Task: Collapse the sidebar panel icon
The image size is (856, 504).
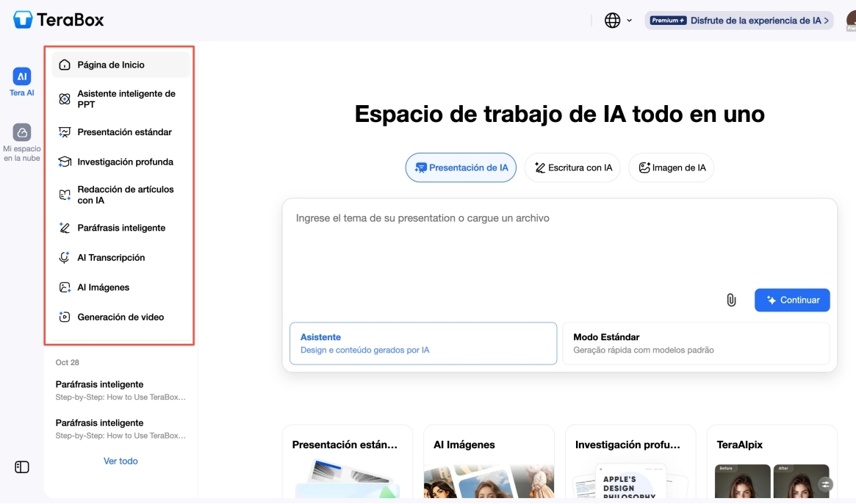Action: click(x=22, y=467)
